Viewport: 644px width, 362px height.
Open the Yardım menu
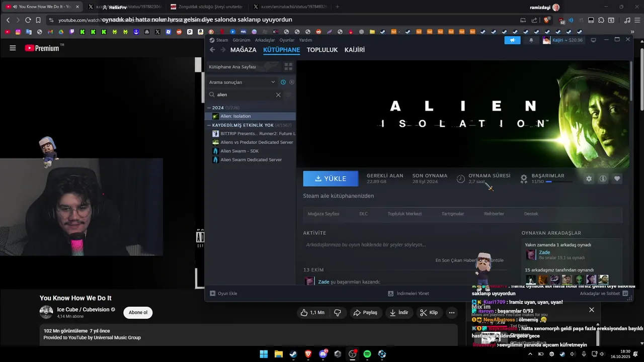pos(305,40)
